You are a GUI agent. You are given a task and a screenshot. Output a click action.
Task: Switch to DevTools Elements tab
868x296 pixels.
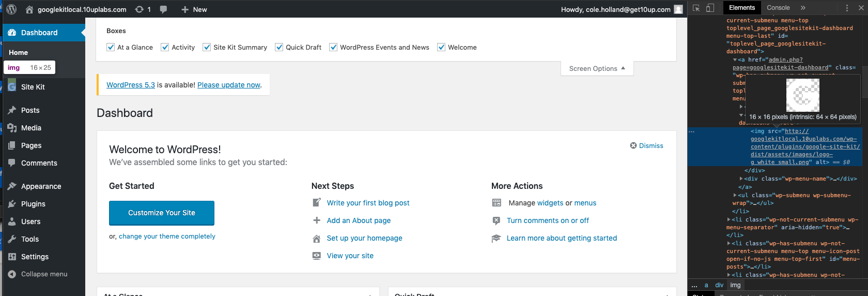click(742, 8)
